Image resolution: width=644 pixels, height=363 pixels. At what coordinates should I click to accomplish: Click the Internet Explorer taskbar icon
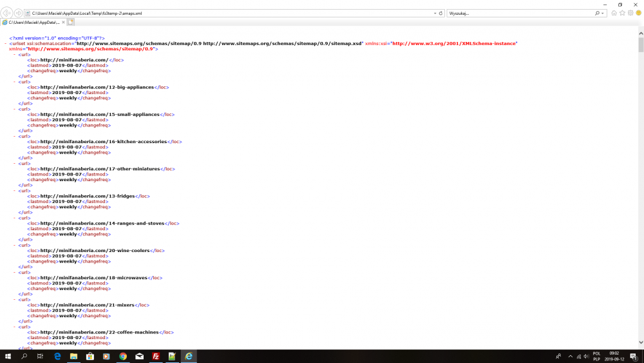(189, 357)
